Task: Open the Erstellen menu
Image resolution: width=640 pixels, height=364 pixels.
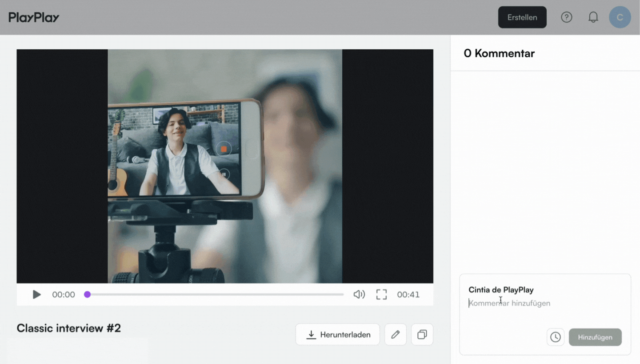Action: pos(522,17)
